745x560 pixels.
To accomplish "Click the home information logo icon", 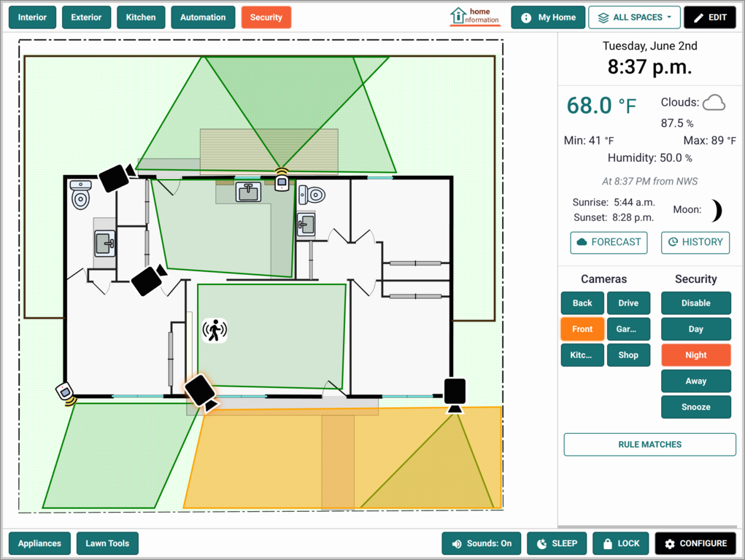I will [474, 17].
